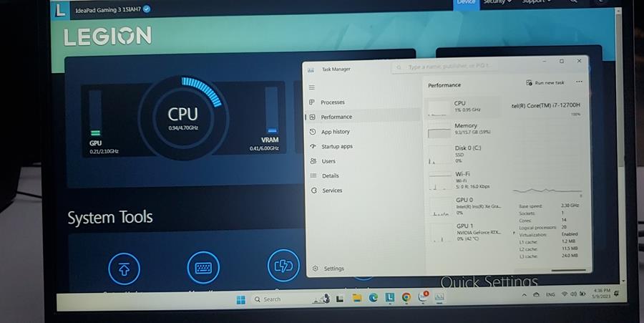Click the GPU level bar in Legion
This screenshot has width=644, height=323.
coord(95,113)
